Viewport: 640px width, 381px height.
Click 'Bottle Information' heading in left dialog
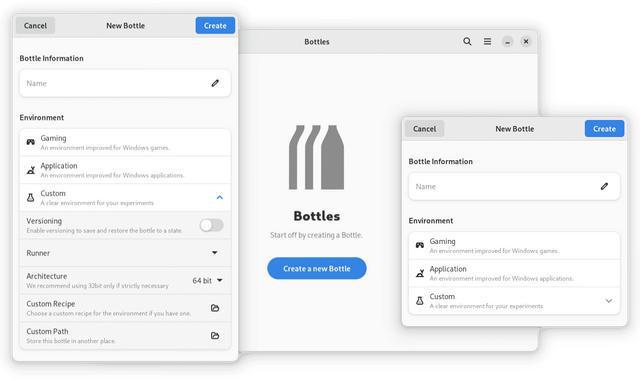pyautogui.click(x=51, y=58)
